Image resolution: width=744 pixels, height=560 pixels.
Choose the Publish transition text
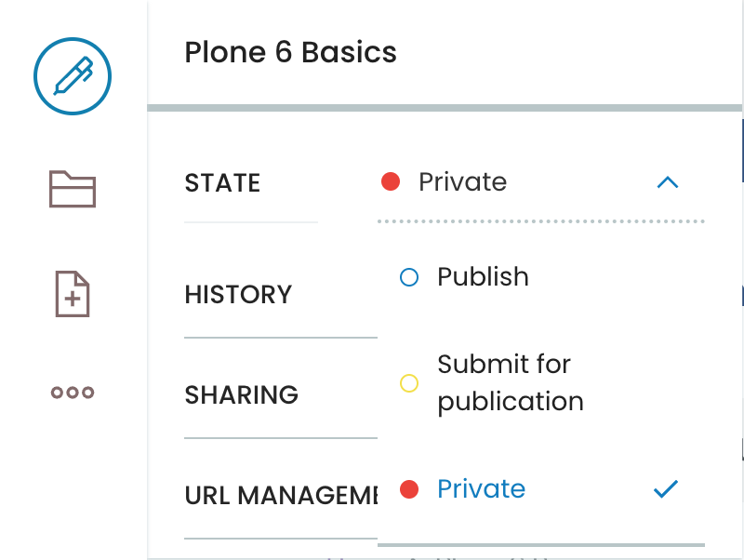pyautogui.click(x=483, y=276)
